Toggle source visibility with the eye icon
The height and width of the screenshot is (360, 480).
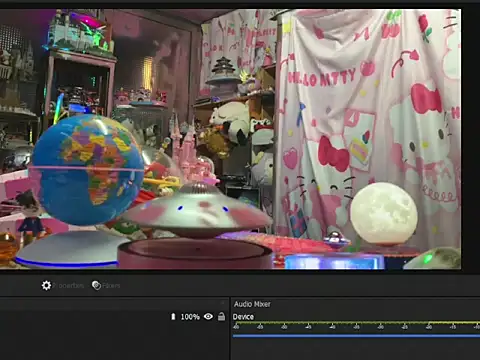[208, 316]
